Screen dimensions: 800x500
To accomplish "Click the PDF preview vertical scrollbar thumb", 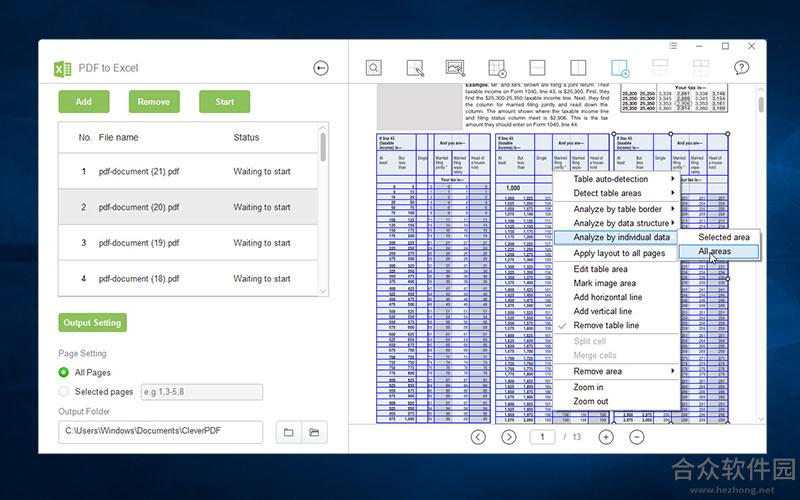I will [x=761, y=105].
